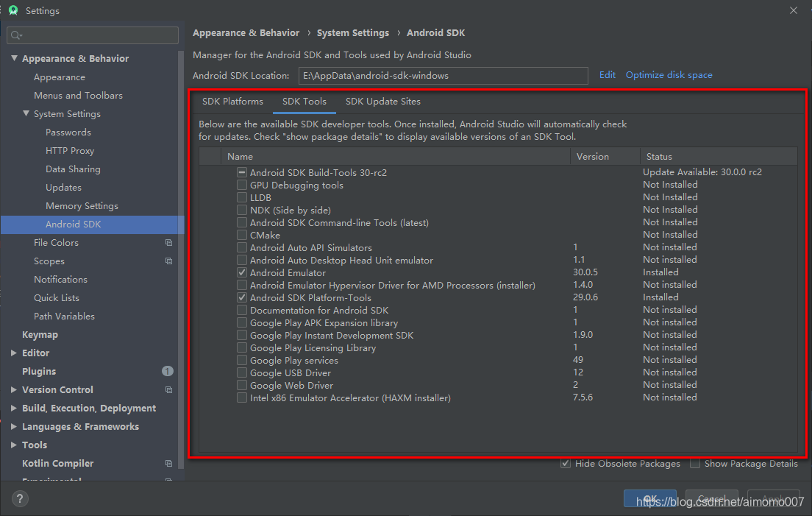Viewport: 812px width, 516px height.
Task: Click the Status column header
Action: pos(719,157)
